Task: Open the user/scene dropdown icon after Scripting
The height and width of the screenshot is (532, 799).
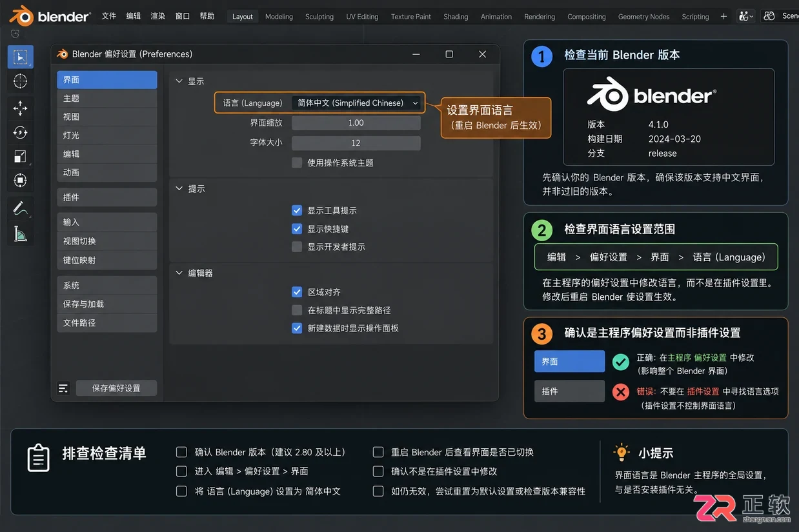Action: pyautogui.click(x=746, y=16)
